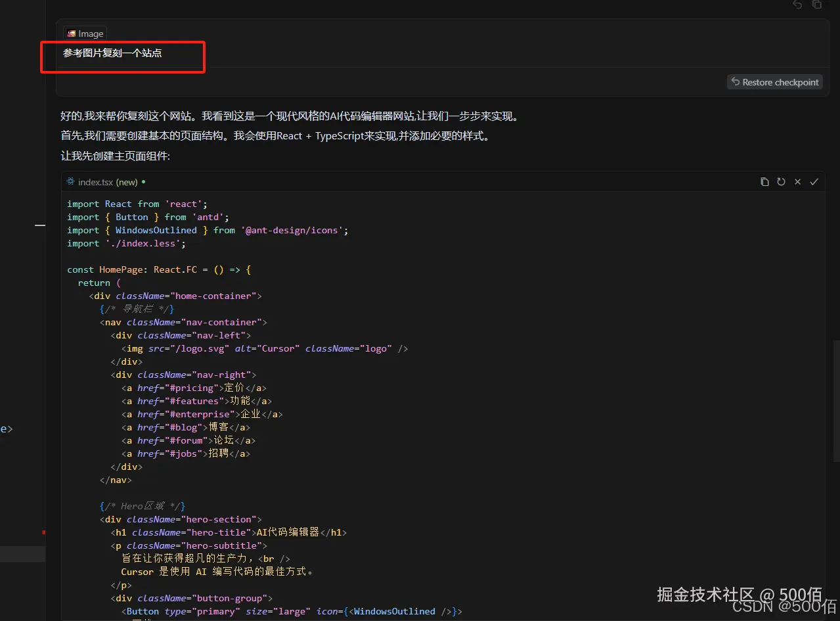Screen dimensions: 840x621
Task: Click the message text 参考图片复刻一个站点
Action: click(x=112, y=53)
